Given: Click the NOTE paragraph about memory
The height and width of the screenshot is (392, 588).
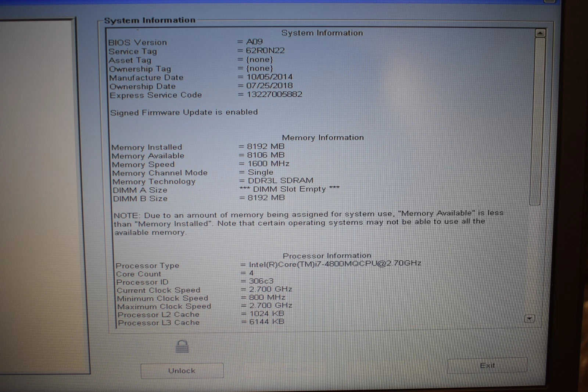Looking at the screenshot, I should (x=309, y=223).
